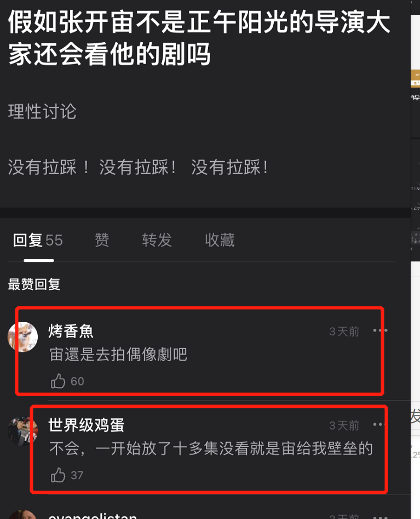
Task: Open 烤香魚's fox avatar profile
Action: tap(22, 337)
